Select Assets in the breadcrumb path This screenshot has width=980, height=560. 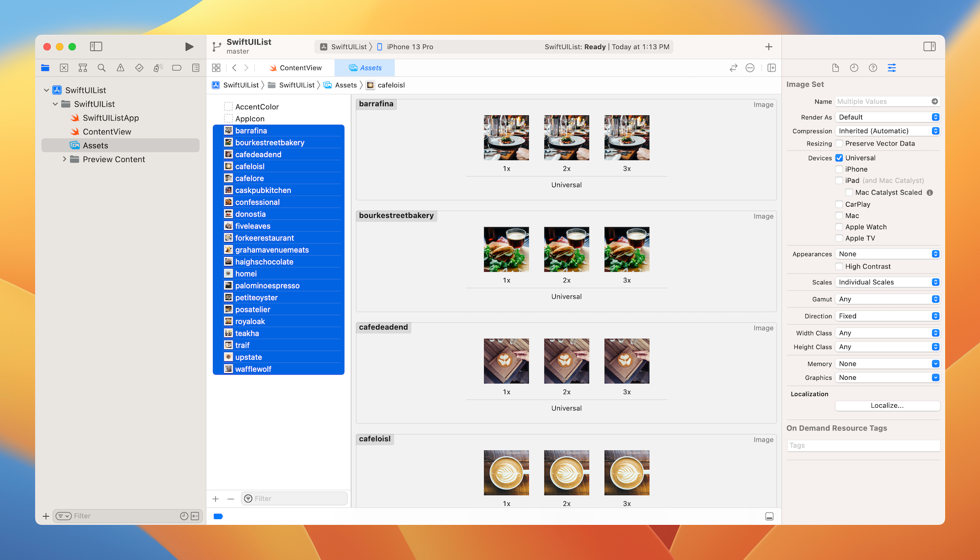pos(346,85)
